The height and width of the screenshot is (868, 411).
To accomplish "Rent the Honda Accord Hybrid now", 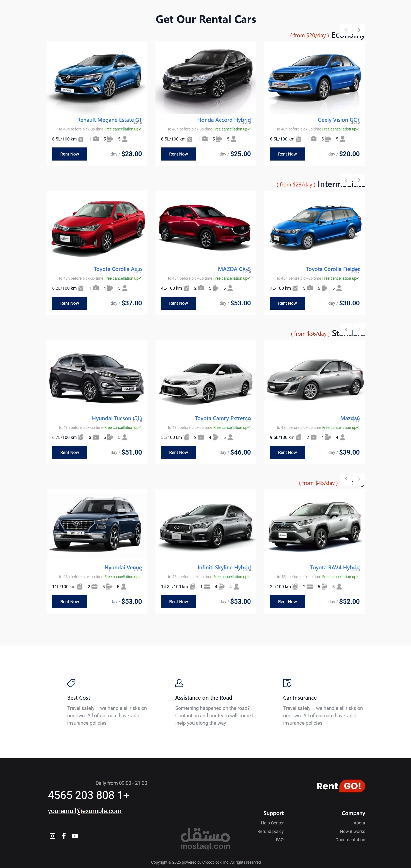I will 178,154.
